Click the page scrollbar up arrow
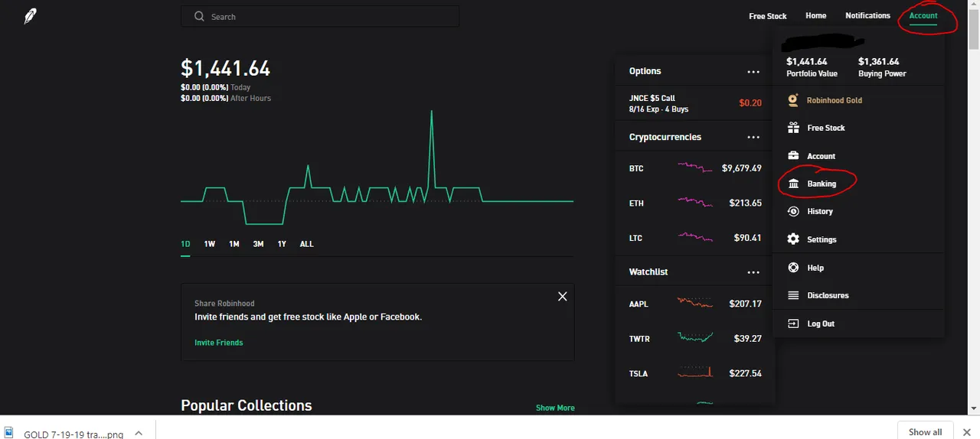 974,5
